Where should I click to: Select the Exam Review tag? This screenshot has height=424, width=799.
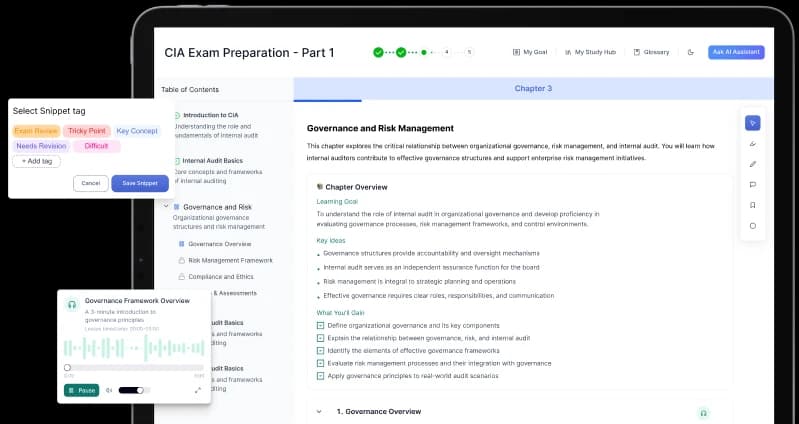[36, 131]
